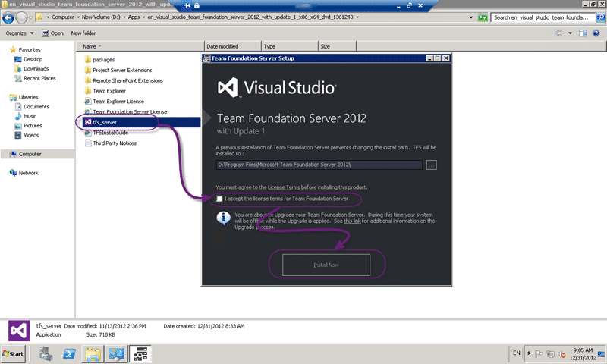Toggle the preview pane icon
The width and height of the screenshot is (607, 364).
pos(583,33)
